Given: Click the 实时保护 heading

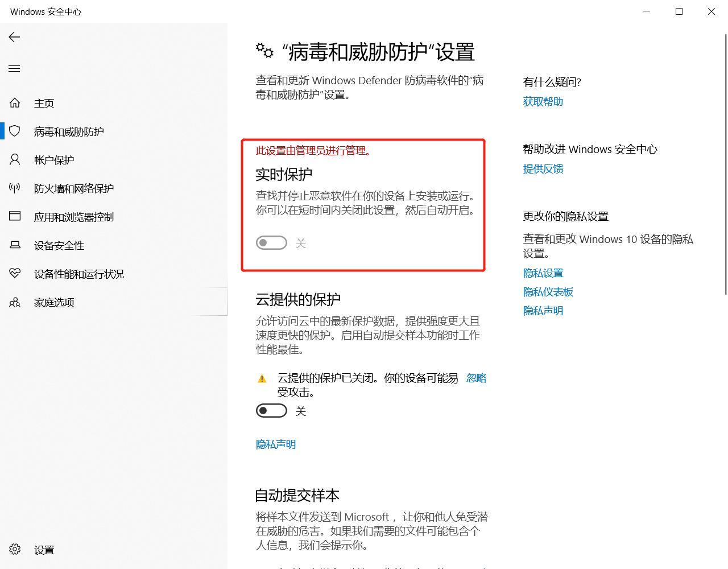Looking at the screenshot, I should point(284,174).
